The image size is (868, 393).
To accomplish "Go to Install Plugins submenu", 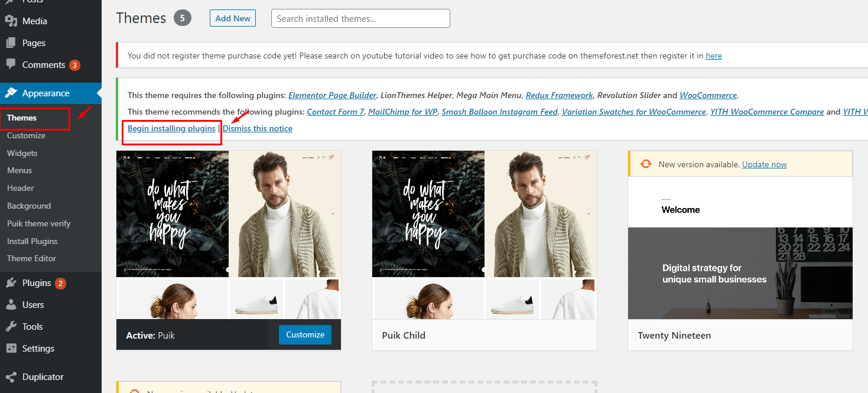I will click(x=32, y=241).
